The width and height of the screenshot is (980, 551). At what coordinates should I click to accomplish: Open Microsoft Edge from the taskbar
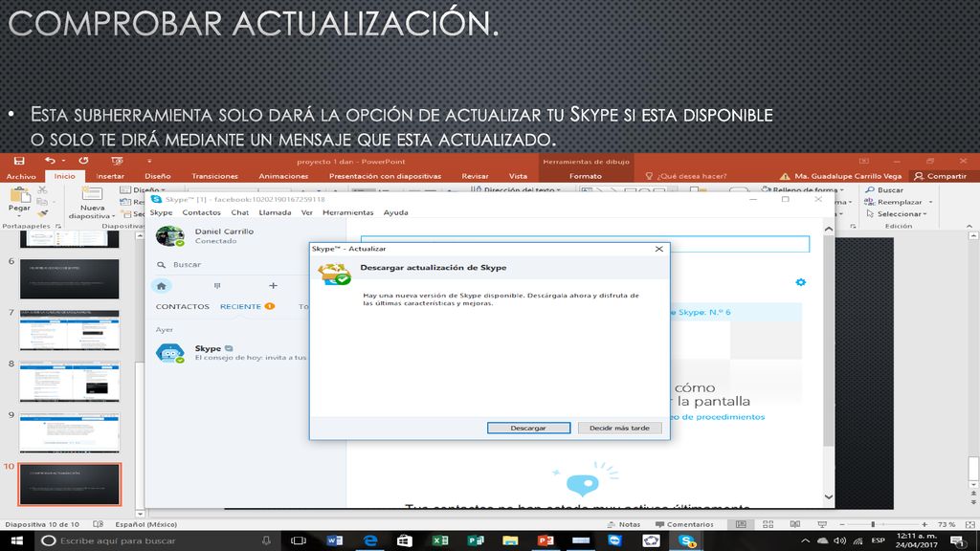tap(370, 540)
